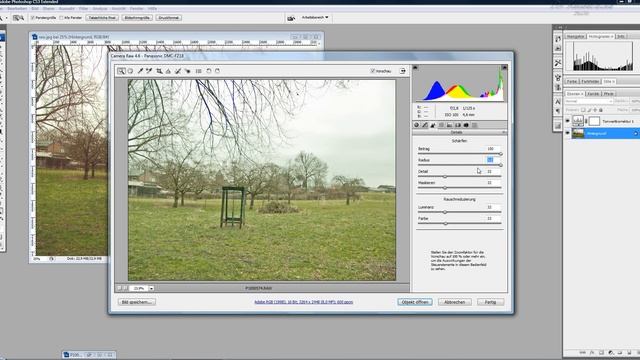Click the Radius value field
640x360 pixels.
point(492,160)
